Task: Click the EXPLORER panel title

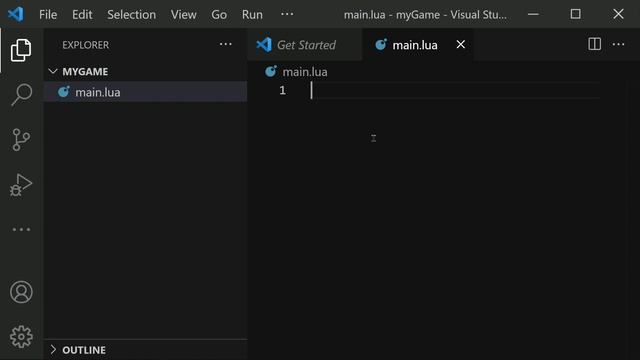Action: coord(86,45)
